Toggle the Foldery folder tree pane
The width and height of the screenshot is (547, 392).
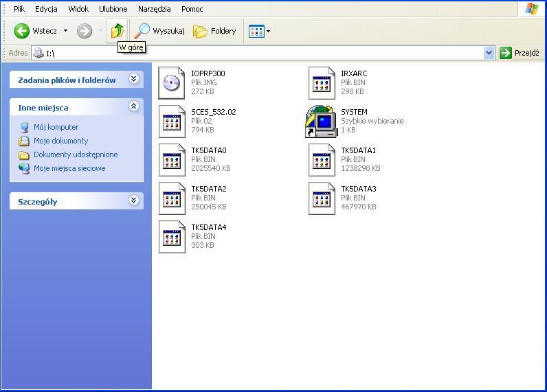coord(215,31)
